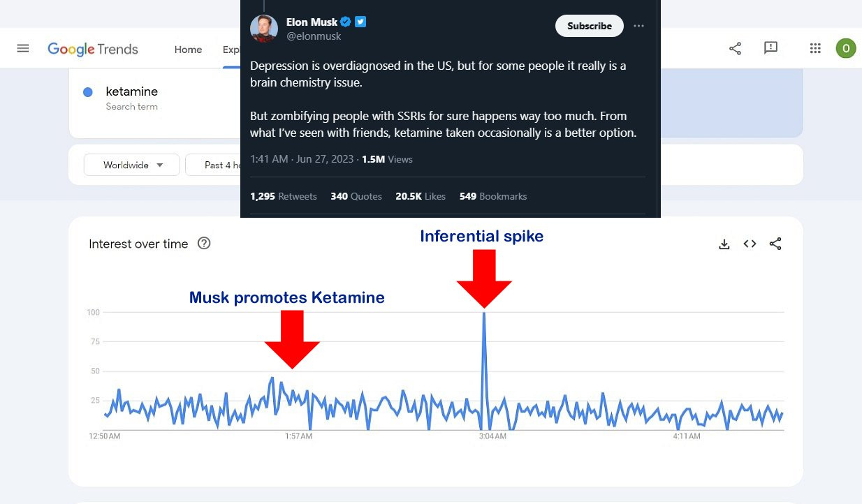862x504 pixels.
Task: Click the help icon beside Interest over time
Action: pyautogui.click(x=204, y=244)
